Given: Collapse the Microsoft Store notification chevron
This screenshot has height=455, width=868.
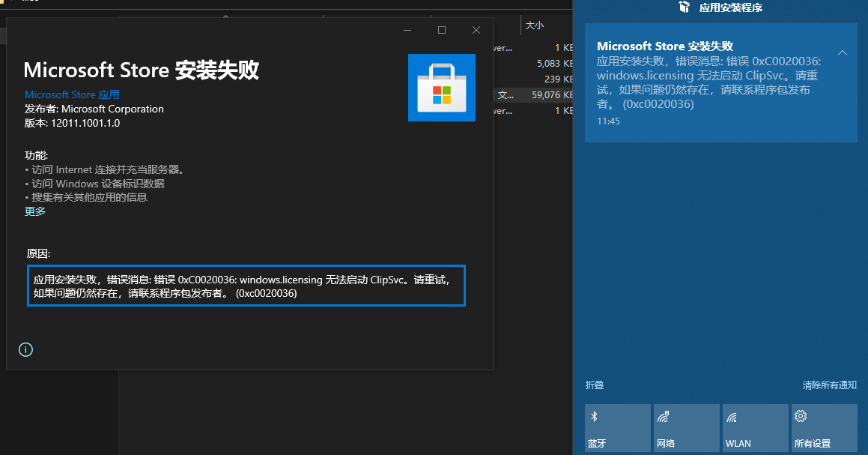Looking at the screenshot, I should pos(843,52).
